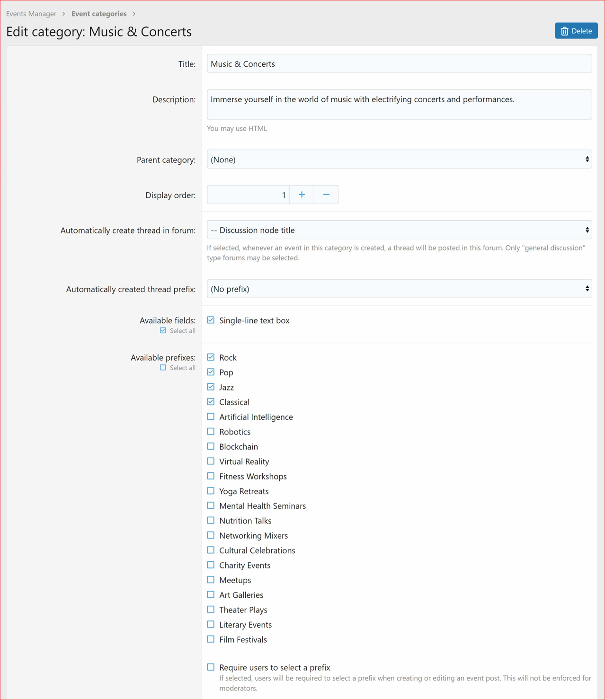Click inside the Description text box

tap(399, 104)
